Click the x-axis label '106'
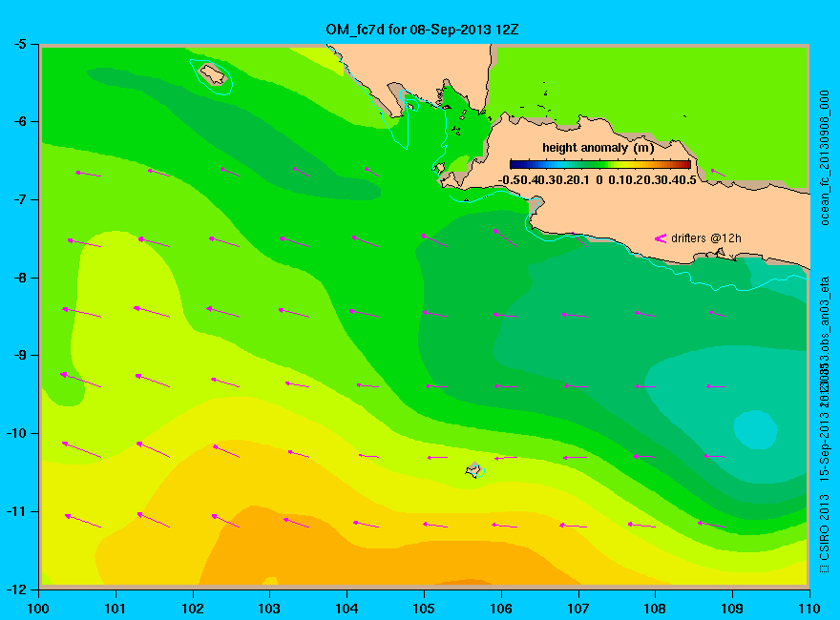 (501, 609)
